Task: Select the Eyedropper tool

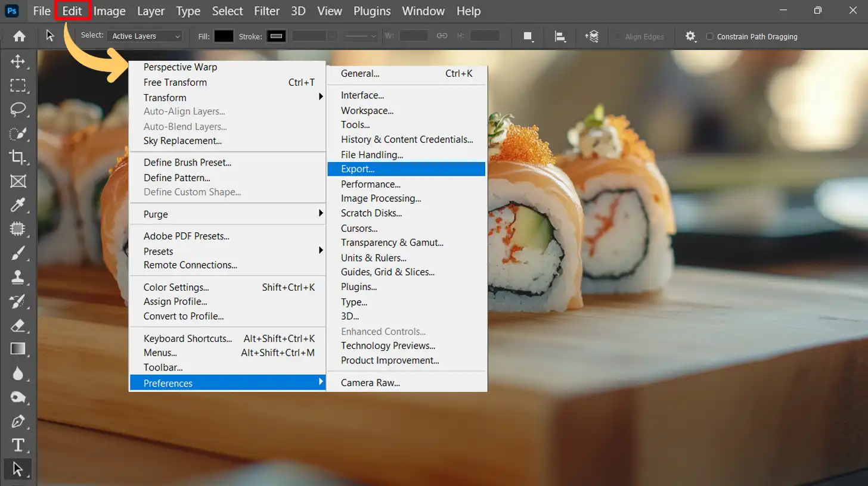Action: [18, 205]
